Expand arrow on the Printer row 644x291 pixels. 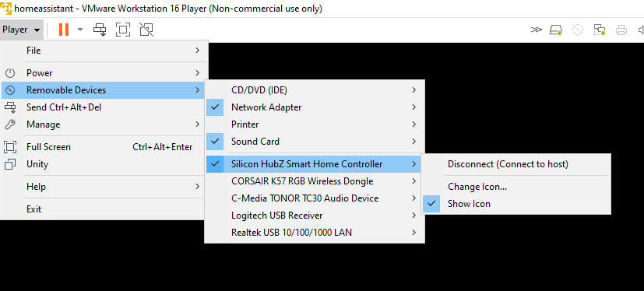(414, 124)
